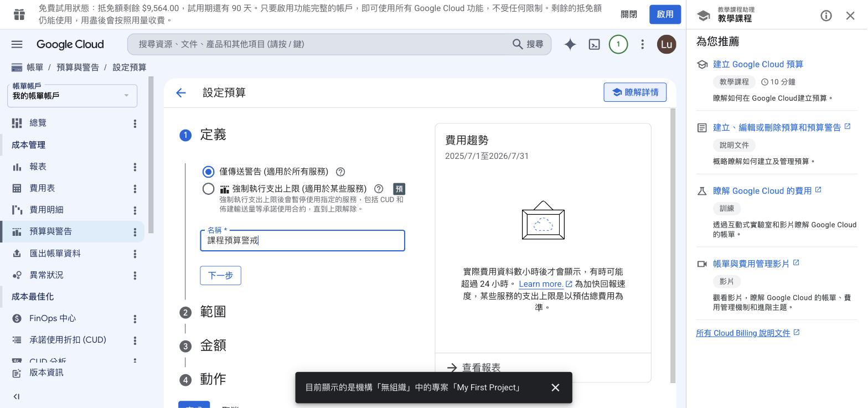
Task: Open info icon in 教學課程 panel header
Action: coord(826,16)
